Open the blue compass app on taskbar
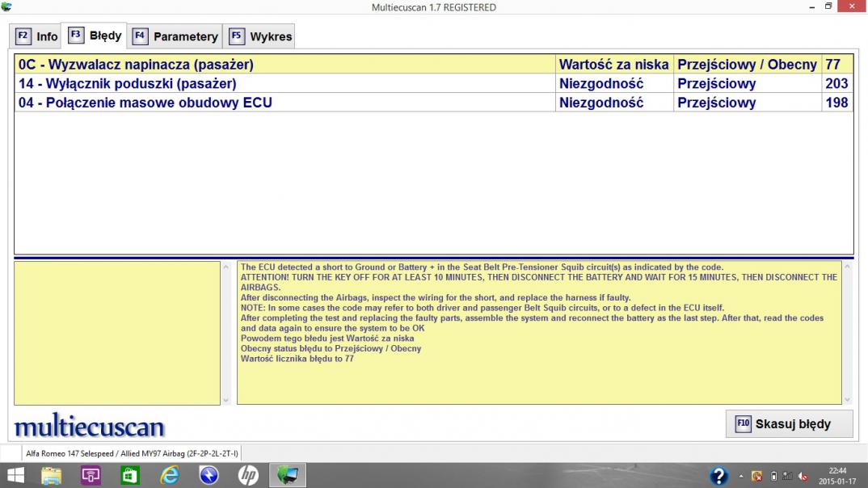 [209, 475]
